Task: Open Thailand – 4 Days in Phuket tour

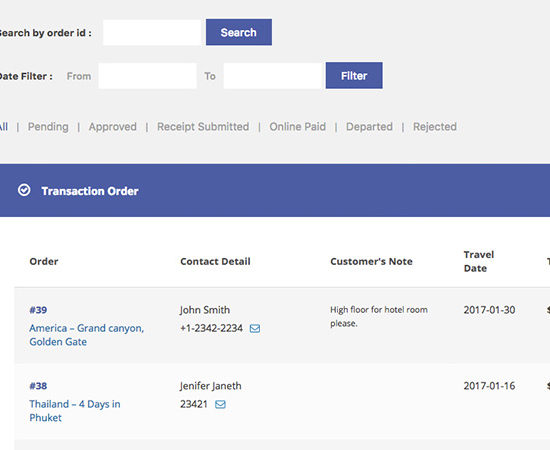Action: click(75, 411)
